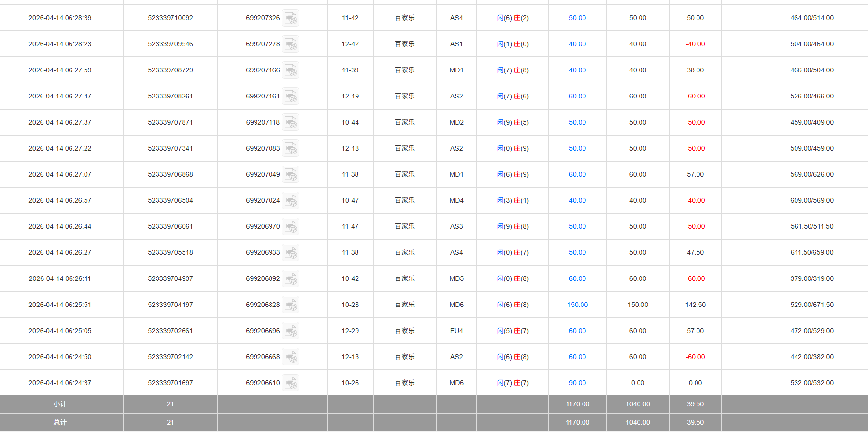Open replay icon beside 699207083

(x=290, y=149)
